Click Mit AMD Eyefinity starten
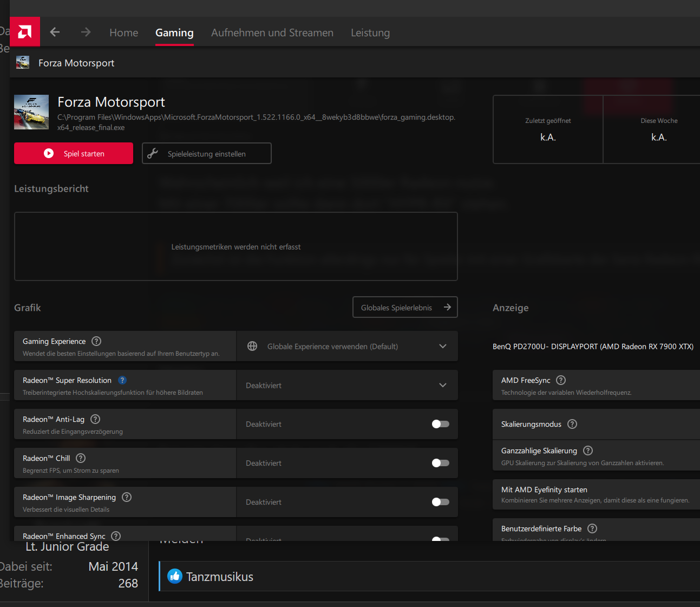 [x=596, y=494]
